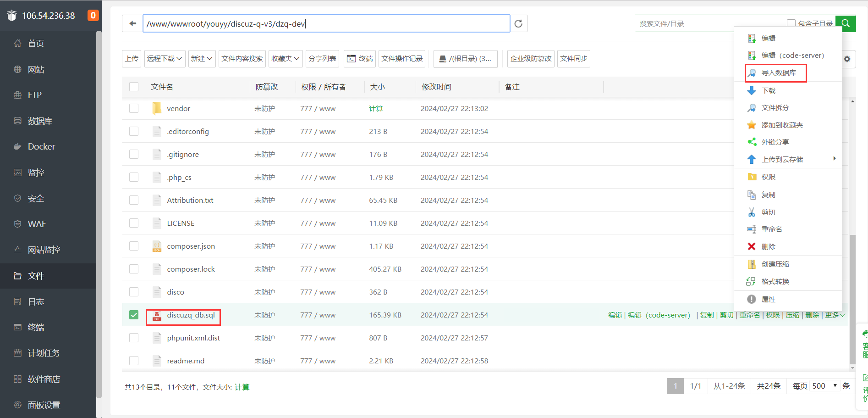
Task: Click the 上传 button
Action: 132,59
